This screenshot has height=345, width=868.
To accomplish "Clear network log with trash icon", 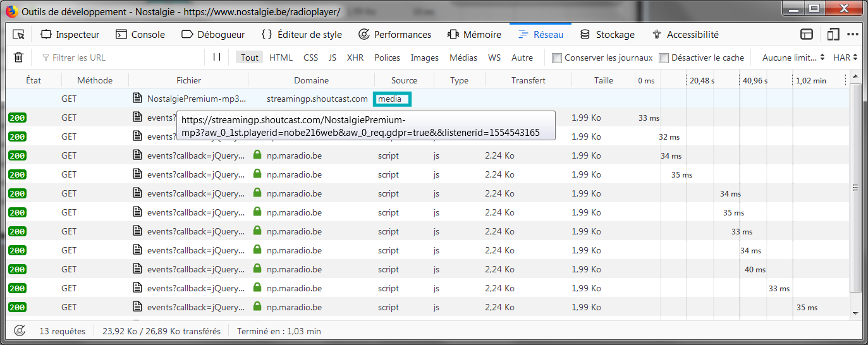I will (19, 57).
